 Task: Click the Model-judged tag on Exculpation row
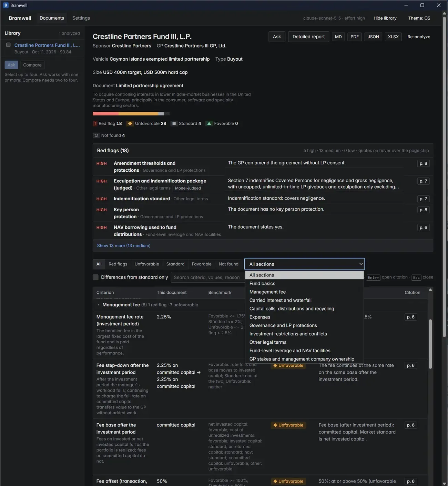point(188,188)
